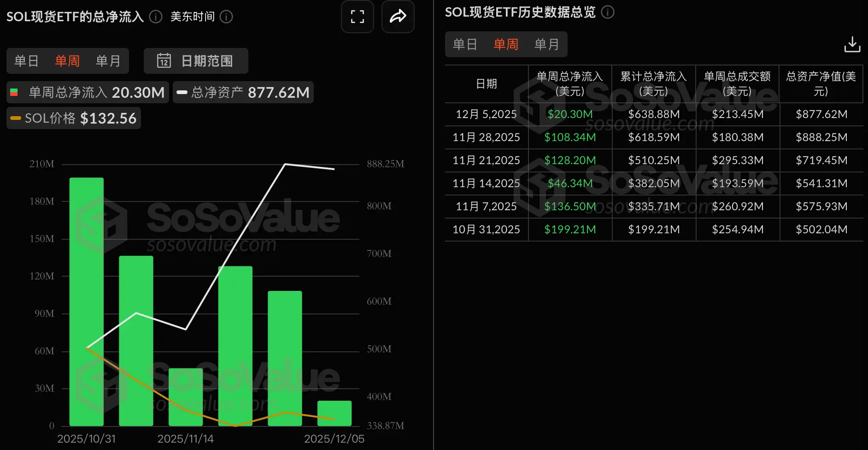Switch chart to 单日 view

point(26,60)
